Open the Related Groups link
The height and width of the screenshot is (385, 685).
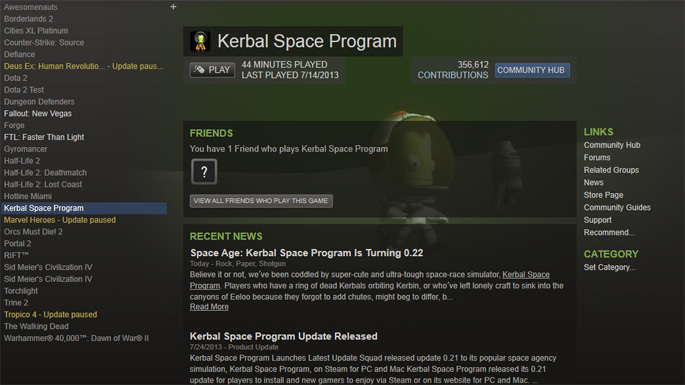(611, 170)
